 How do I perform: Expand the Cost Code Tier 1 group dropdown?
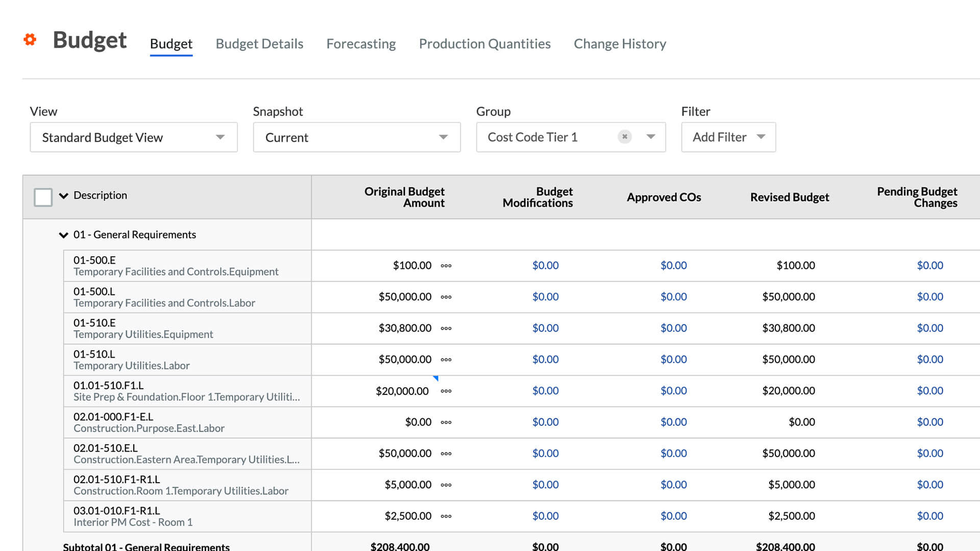(650, 137)
